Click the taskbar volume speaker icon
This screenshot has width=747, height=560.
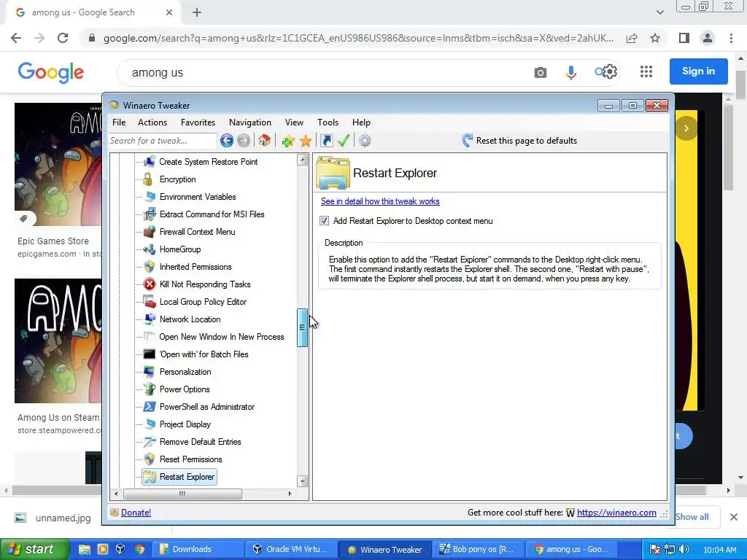tap(684, 549)
